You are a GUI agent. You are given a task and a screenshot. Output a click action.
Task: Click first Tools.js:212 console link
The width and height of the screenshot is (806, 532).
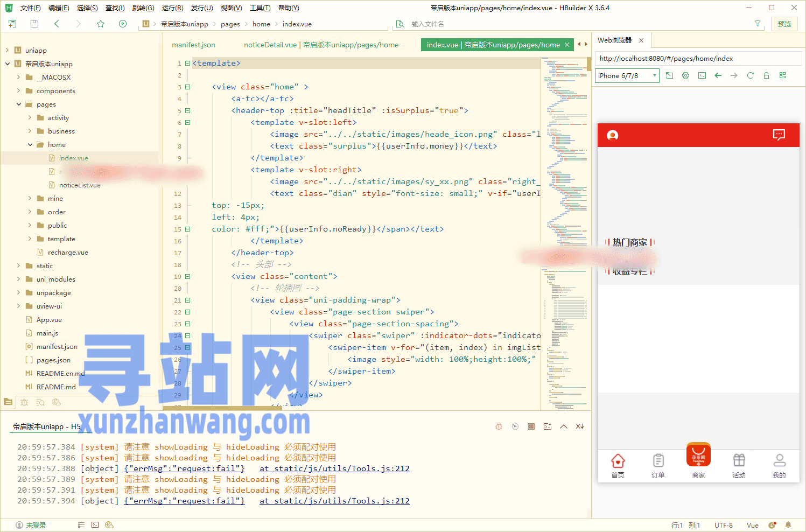tap(334, 468)
